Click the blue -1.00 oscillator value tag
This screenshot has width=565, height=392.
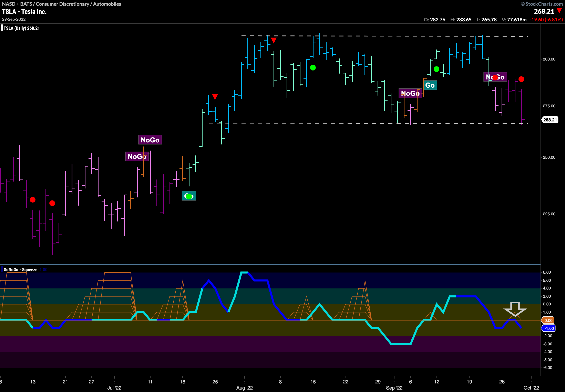pyautogui.click(x=548, y=328)
